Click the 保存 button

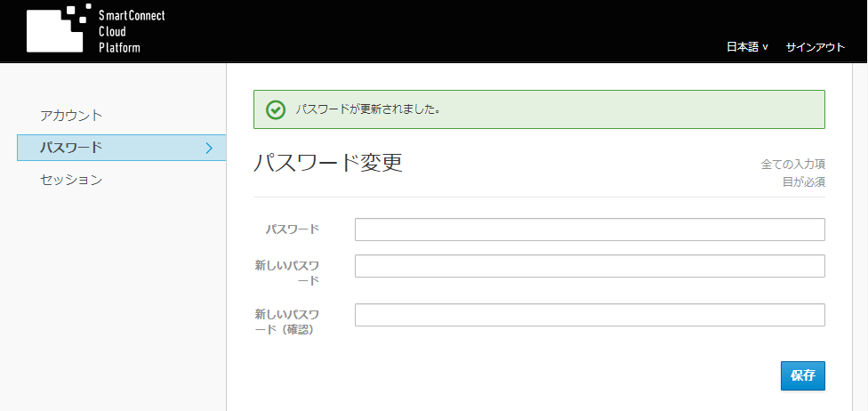pyautogui.click(x=803, y=376)
